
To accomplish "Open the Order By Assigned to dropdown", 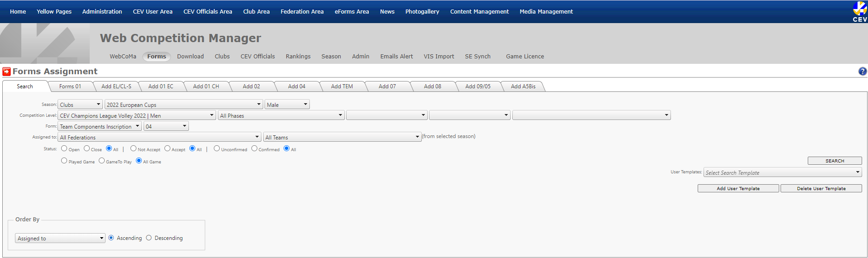I will (60, 238).
